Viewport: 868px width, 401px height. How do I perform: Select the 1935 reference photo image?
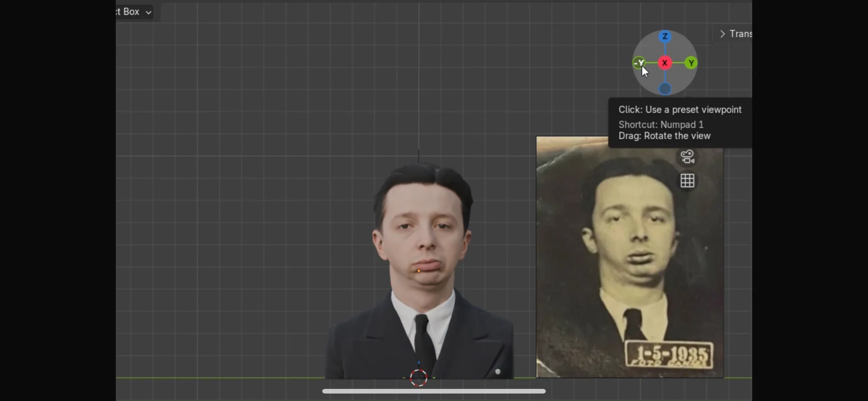pos(630,257)
